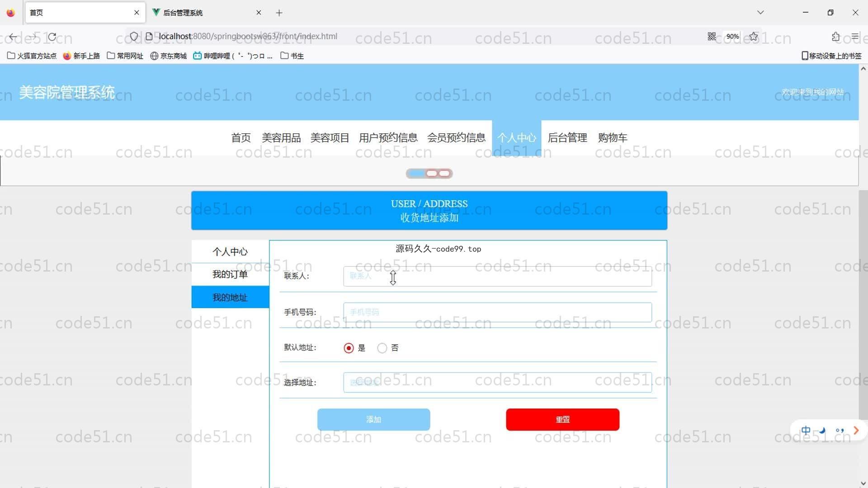This screenshot has height=488, width=868.
Task: Open 个人中心 in the top navigation bar
Action: pos(517,138)
